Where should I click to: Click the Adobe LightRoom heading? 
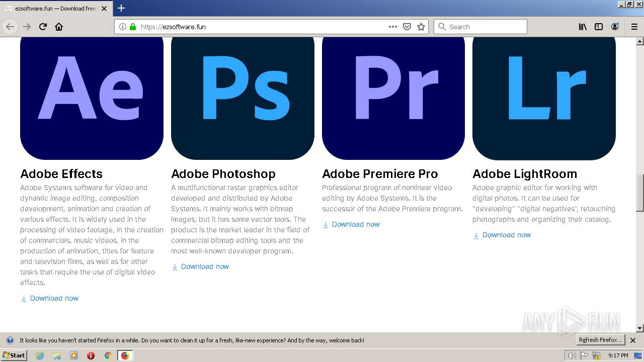[x=525, y=174]
